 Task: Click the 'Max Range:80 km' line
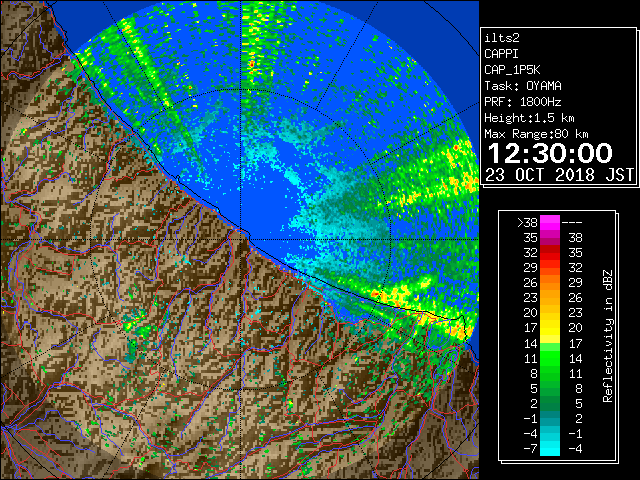coord(536,134)
